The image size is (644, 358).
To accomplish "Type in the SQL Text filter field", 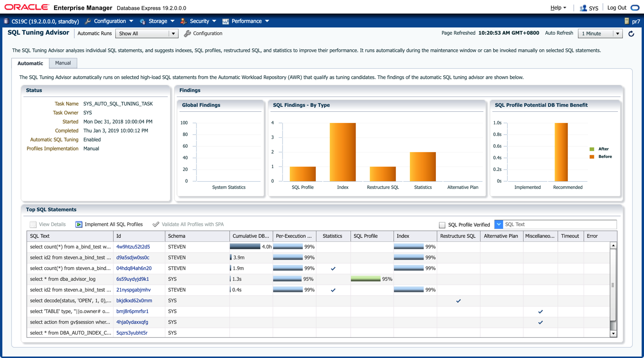I will pos(559,224).
